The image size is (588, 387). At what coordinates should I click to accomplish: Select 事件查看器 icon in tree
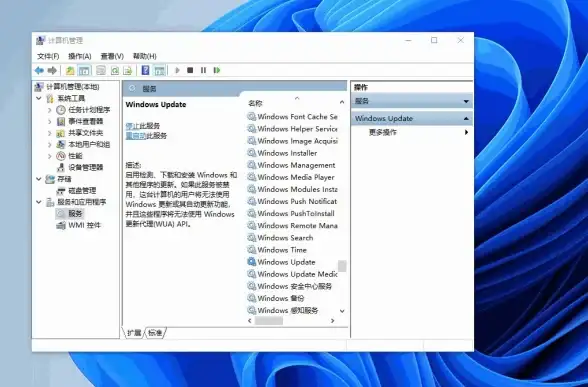pyautogui.click(x=61, y=122)
